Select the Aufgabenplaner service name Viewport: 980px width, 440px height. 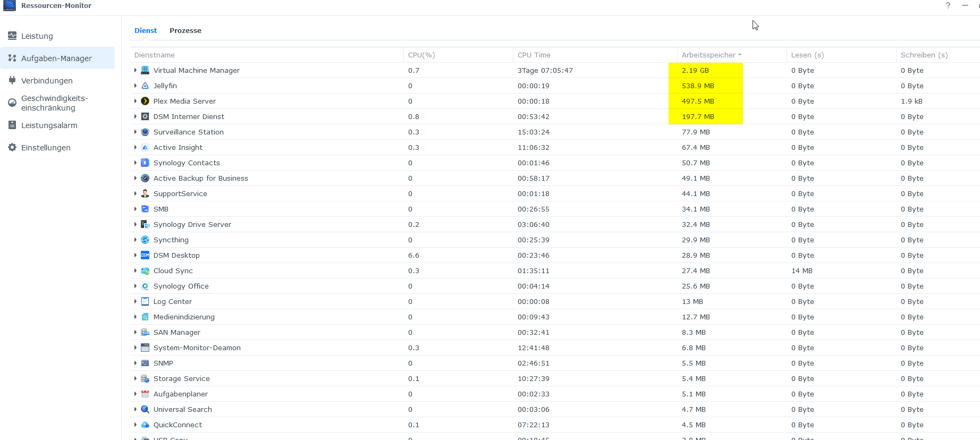pyautogui.click(x=181, y=394)
